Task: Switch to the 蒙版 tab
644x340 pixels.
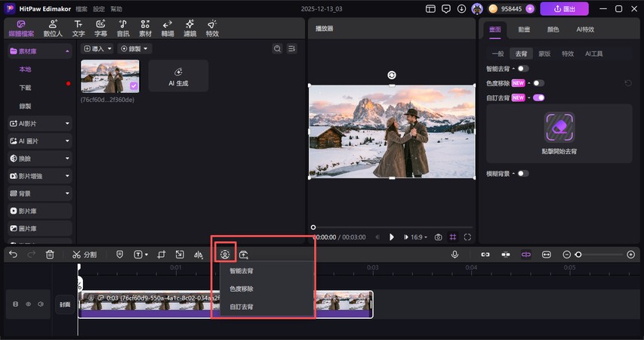Action: tap(544, 54)
